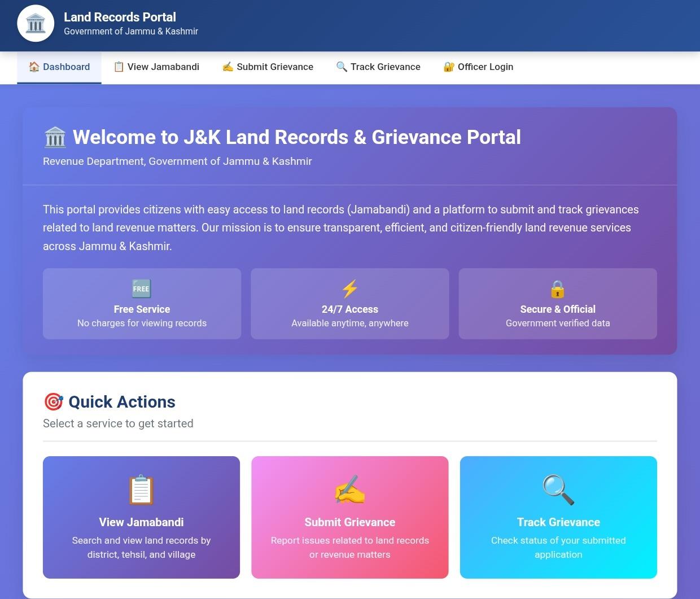Go to Submit Grievance tab
The width and height of the screenshot is (700, 599).
[268, 67]
